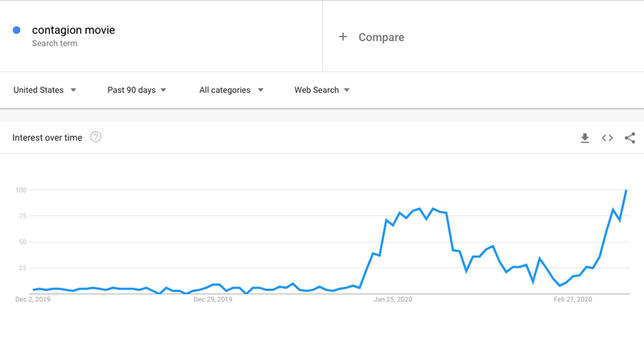Open the Interest over time help icon
The image size is (644, 341).
(96, 137)
